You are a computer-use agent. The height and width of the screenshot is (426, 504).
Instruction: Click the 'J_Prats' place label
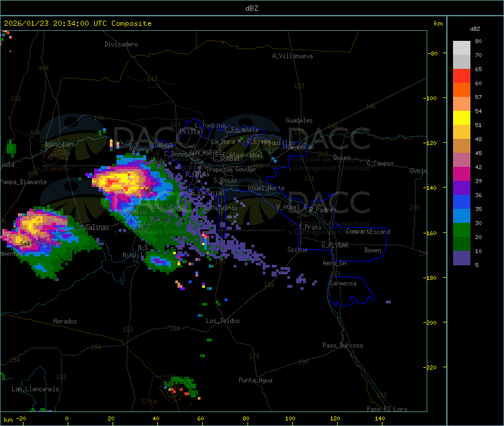tap(309, 227)
